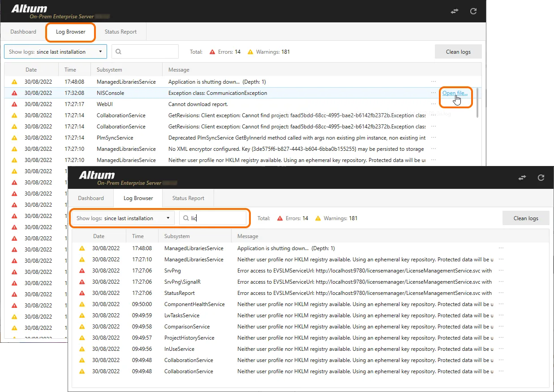Click the data exchange arrows icon in the header
Screen dimensions: 554x392
tap(454, 11)
